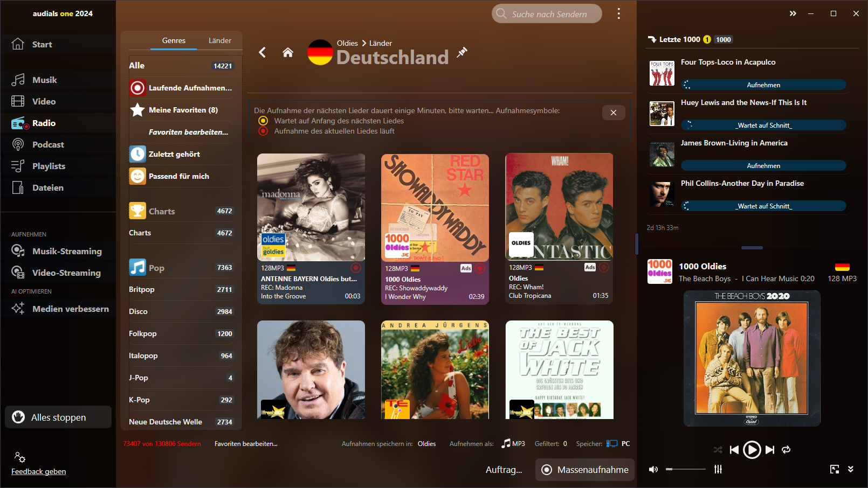The height and width of the screenshot is (488, 868).
Task: Open Zuletzt gehört list
Action: (181, 154)
